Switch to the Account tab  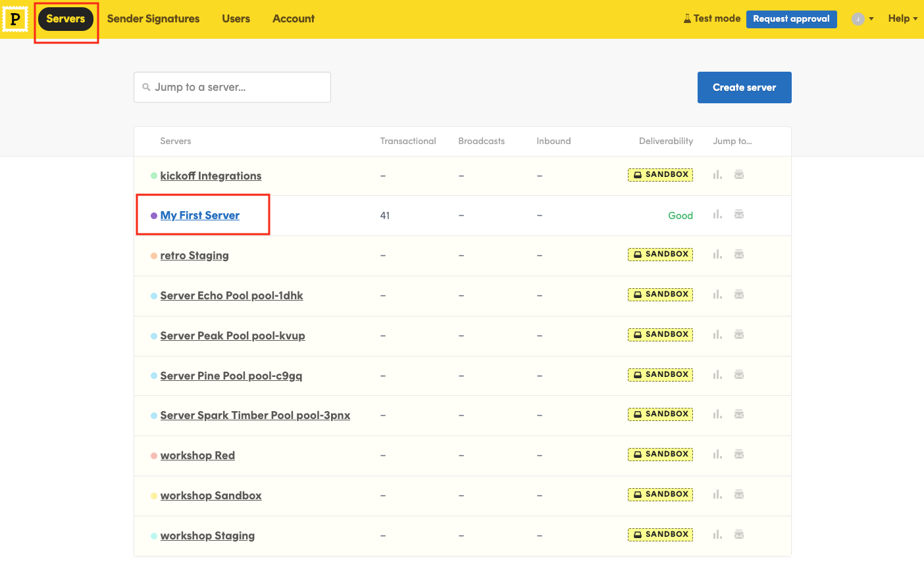(x=294, y=18)
